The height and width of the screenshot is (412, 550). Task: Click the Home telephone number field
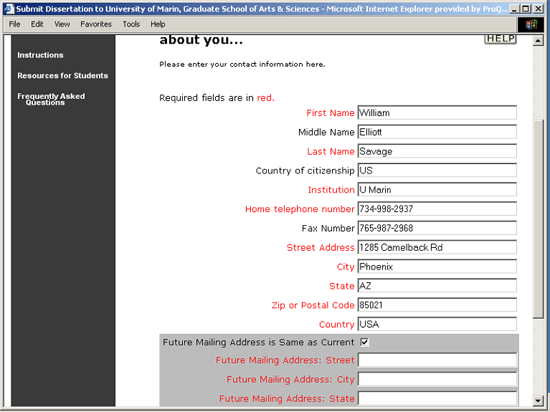pos(437,209)
